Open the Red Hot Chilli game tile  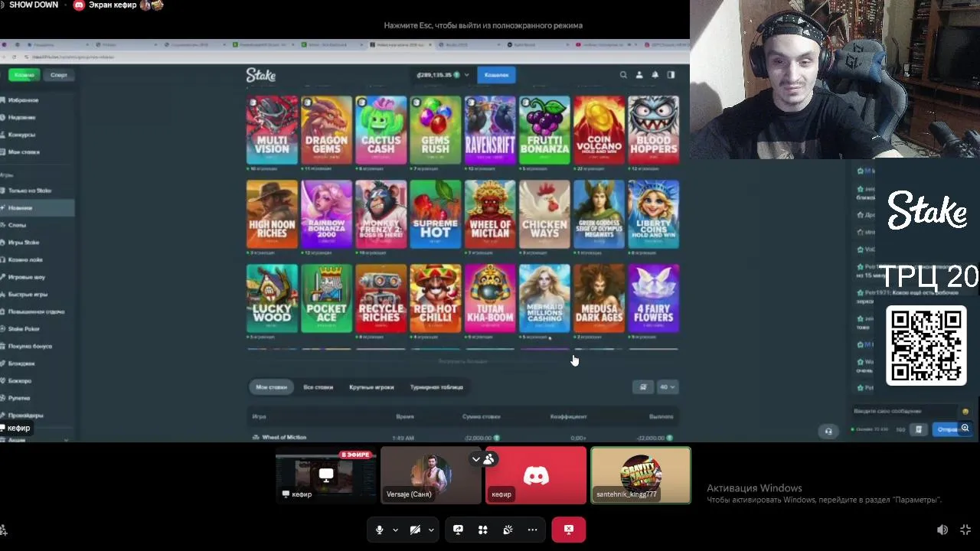(x=436, y=298)
